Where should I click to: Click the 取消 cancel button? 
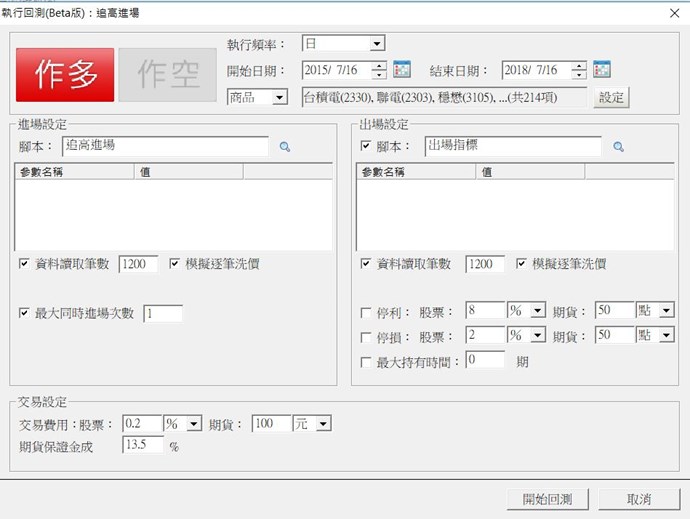click(639, 499)
